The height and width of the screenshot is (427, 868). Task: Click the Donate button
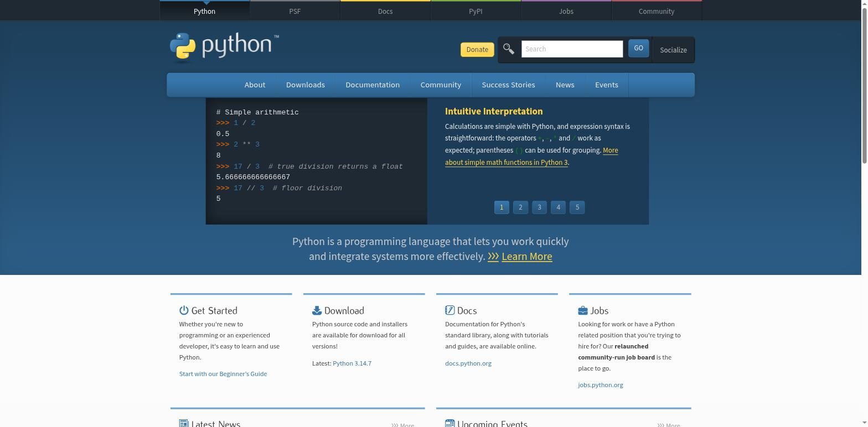[477, 49]
